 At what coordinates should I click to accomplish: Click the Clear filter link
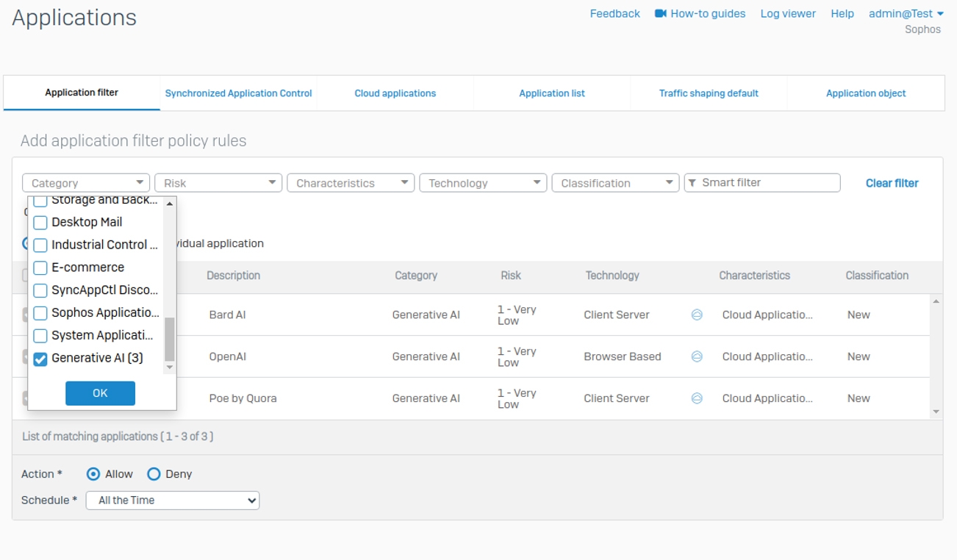(892, 183)
